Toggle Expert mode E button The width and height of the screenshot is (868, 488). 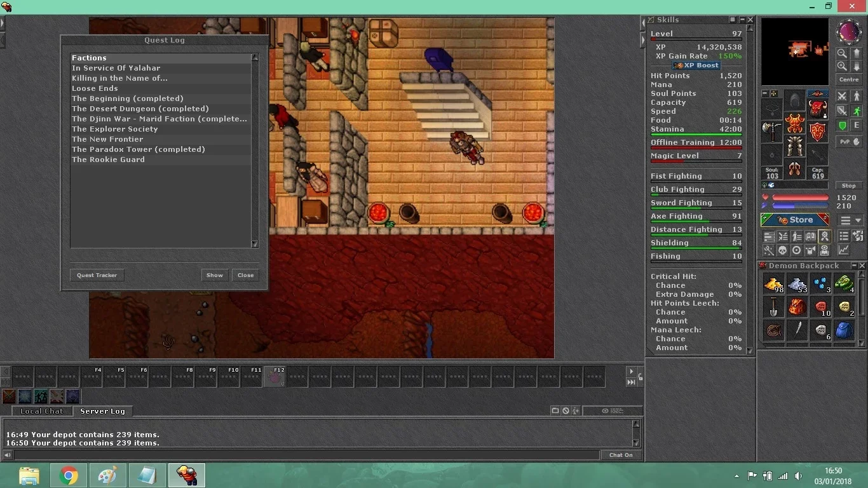click(x=857, y=125)
